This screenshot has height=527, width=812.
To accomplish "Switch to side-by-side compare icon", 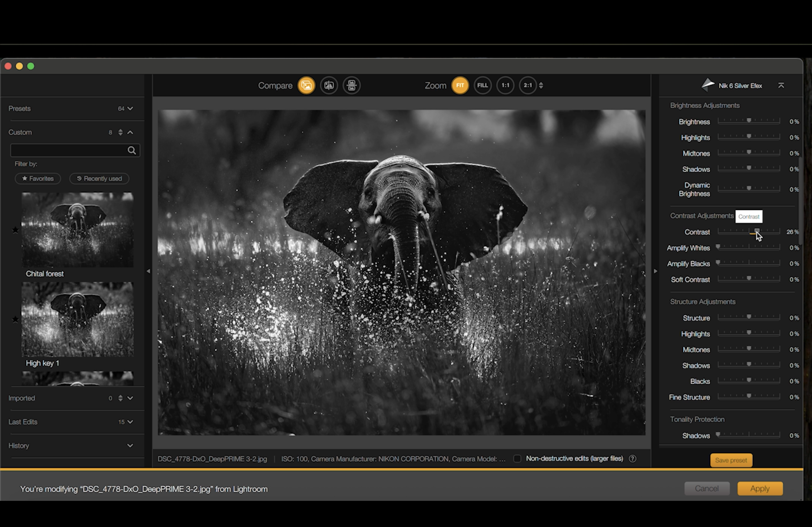I will pos(351,85).
